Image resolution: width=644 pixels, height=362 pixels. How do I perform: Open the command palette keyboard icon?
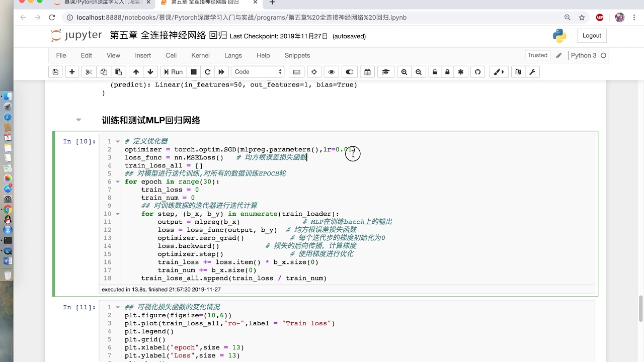(297, 72)
